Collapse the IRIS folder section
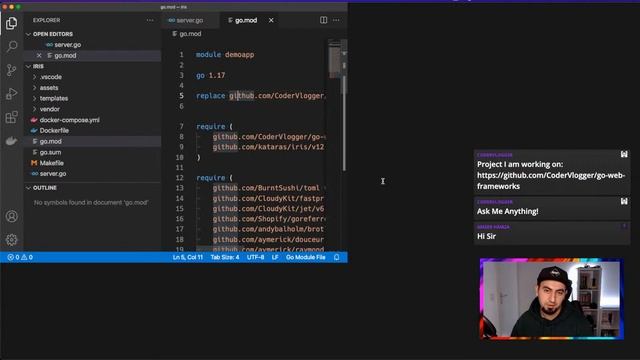 pyautogui.click(x=38, y=66)
